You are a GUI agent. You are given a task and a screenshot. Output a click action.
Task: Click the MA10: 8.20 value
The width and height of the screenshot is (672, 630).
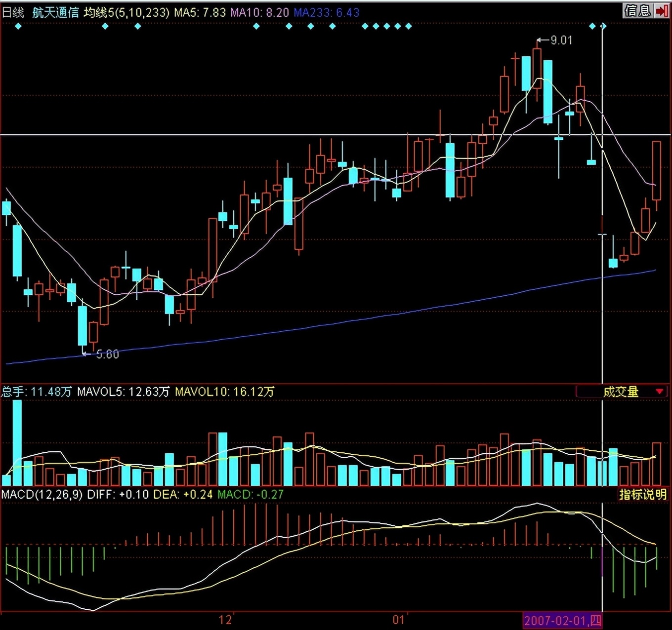point(259,12)
